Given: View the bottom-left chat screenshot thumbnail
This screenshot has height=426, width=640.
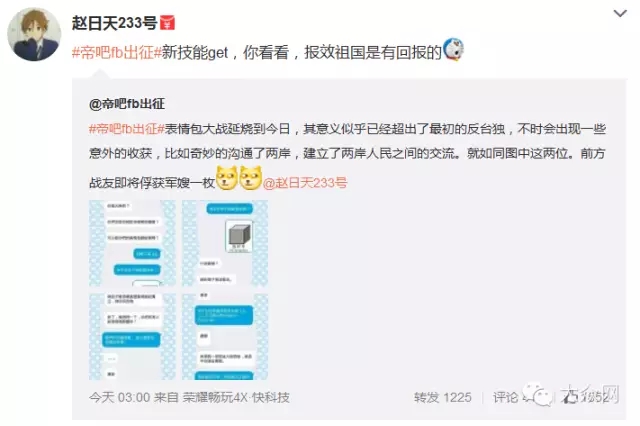Looking at the screenshot, I should [x=132, y=336].
